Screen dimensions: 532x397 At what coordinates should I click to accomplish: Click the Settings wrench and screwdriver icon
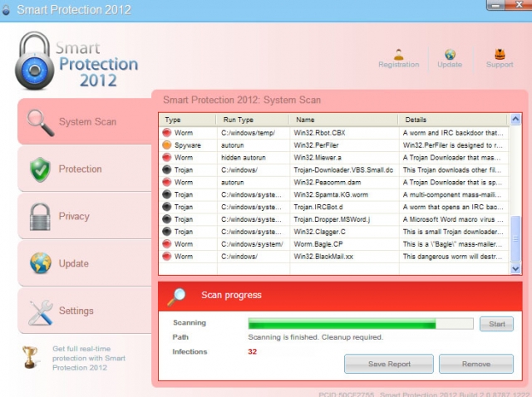pyautogui.click(x=41, y=312)
